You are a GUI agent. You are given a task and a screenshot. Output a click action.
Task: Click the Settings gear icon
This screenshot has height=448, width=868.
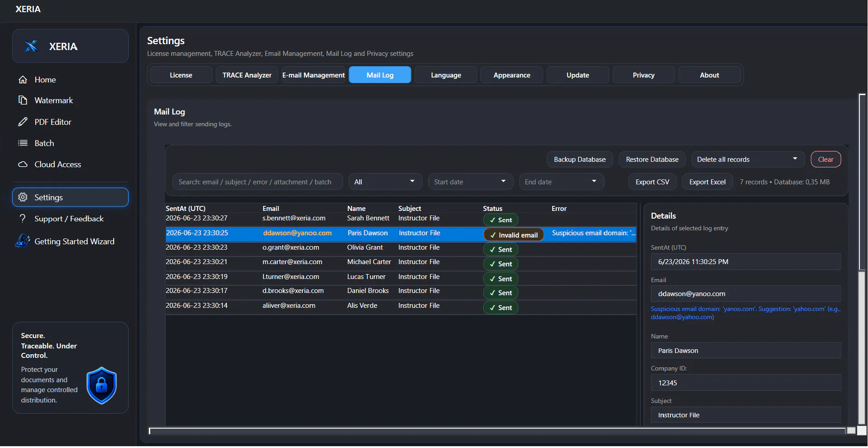click(23, 197)
